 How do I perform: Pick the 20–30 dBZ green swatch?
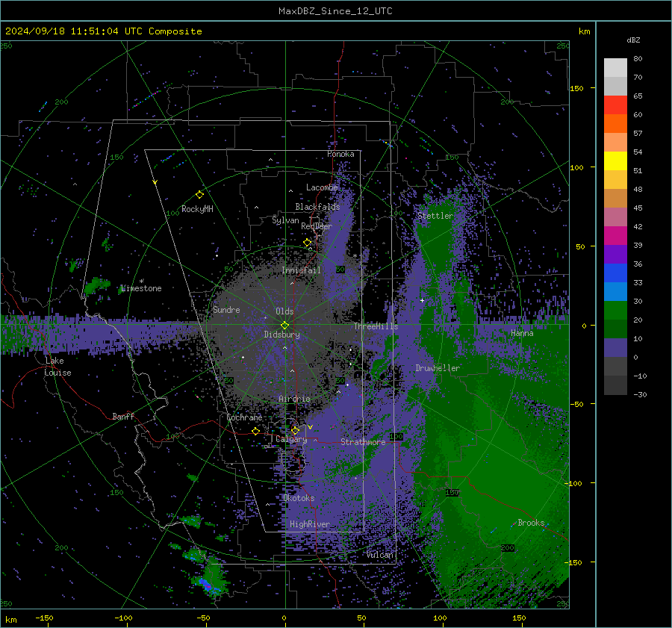click(x=615, y=311)
